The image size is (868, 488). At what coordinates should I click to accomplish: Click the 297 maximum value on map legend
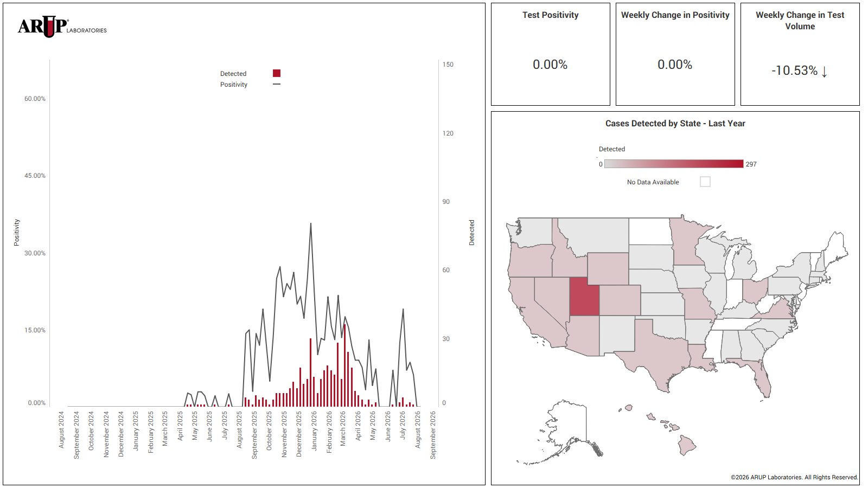(x=751, y=164)
